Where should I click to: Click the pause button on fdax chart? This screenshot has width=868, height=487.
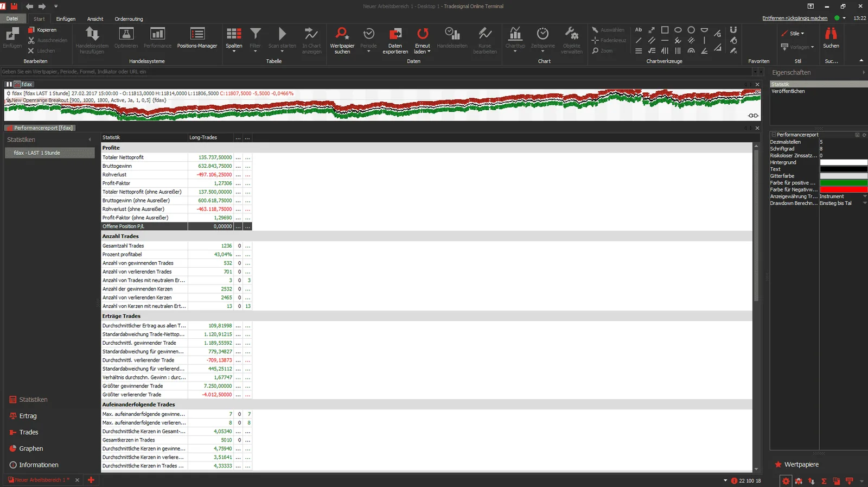click(9, 84)
